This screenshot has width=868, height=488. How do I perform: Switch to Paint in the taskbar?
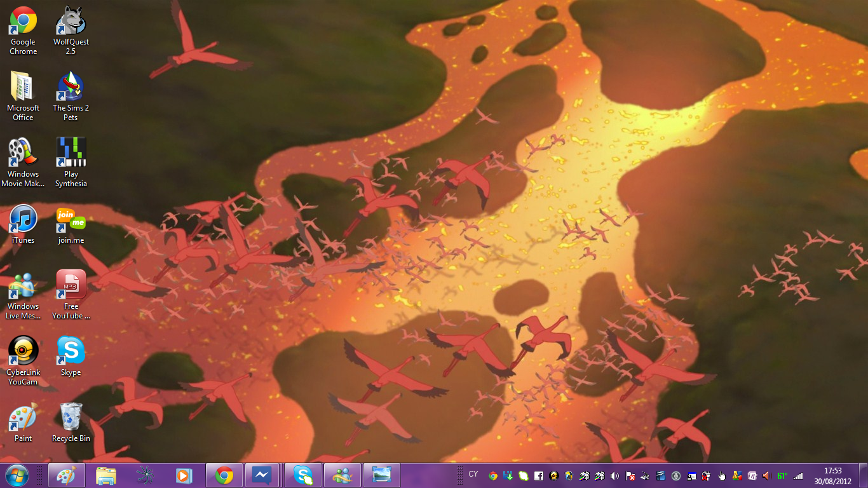(x=66, y=475)
